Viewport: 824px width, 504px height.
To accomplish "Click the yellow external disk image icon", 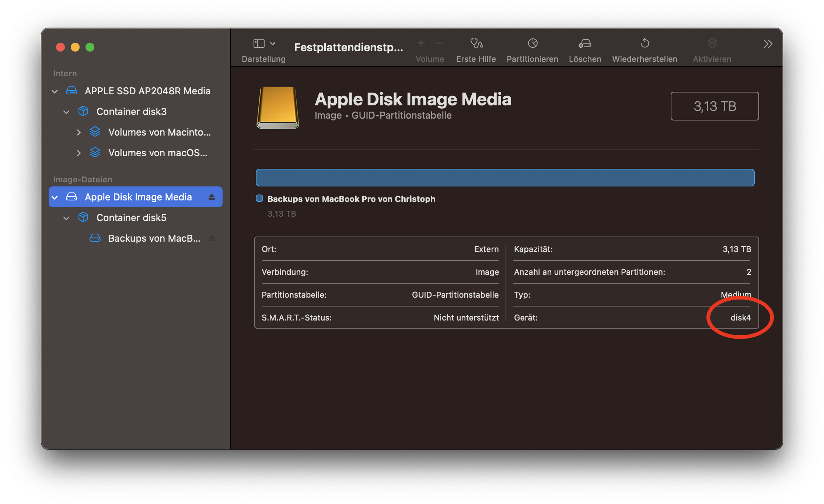I will point(277,108).
